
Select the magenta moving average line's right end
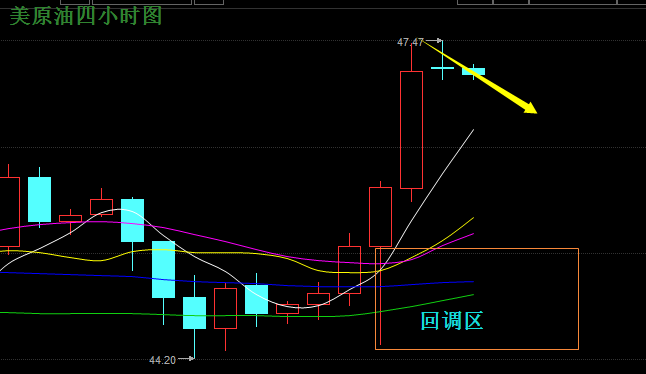[472, 235]
